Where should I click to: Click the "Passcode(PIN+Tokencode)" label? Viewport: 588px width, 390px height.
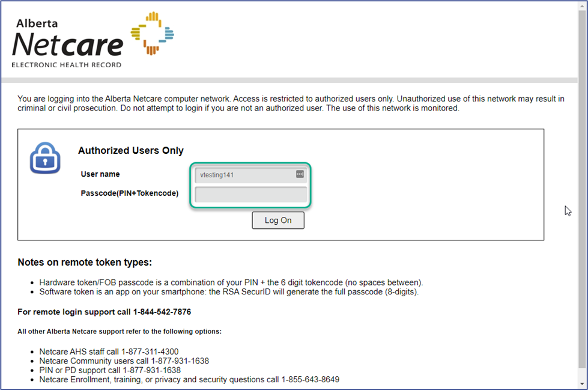pos(129,193)
